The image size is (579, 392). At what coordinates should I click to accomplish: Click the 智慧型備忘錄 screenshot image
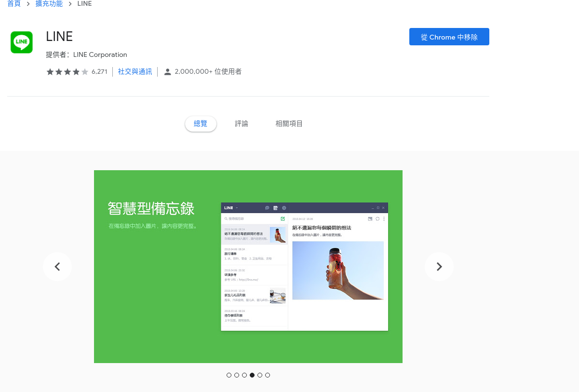pyautogui.click(x=248, y=267)
